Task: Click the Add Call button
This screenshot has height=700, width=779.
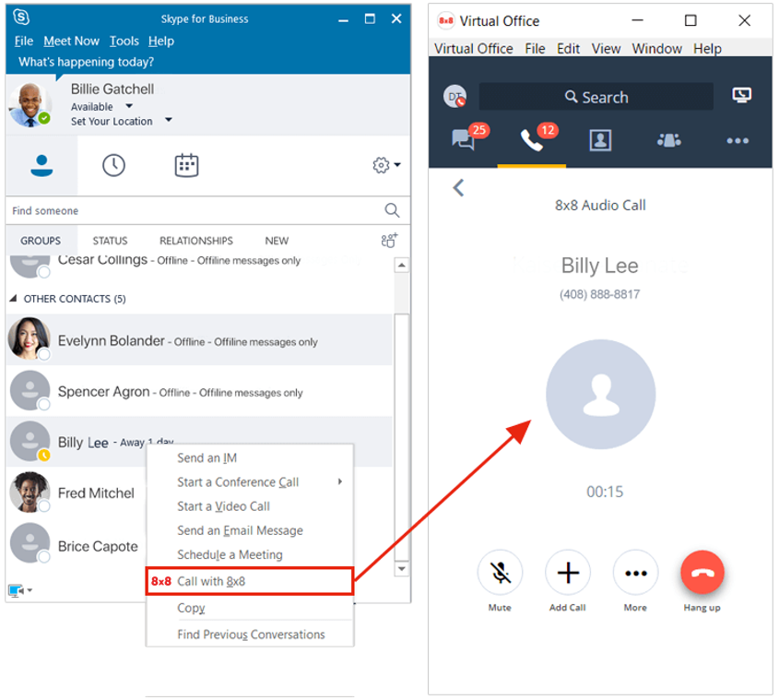Action: pos(567,572)
